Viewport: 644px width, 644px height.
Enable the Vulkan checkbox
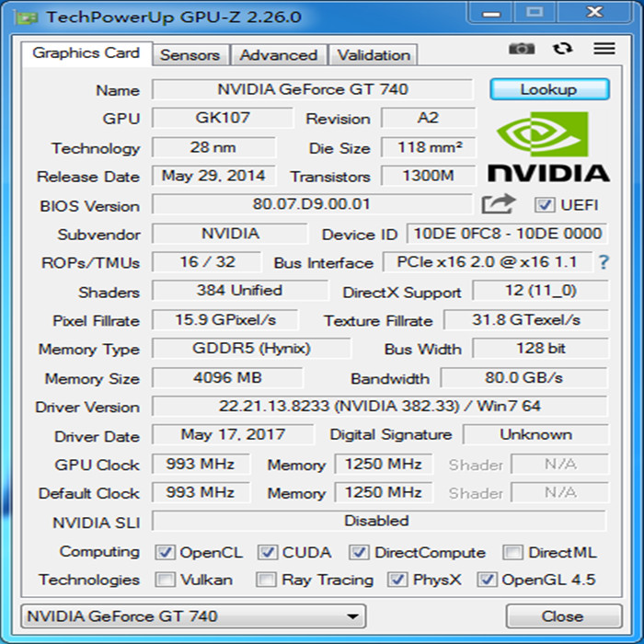click(x=165, y=580)
